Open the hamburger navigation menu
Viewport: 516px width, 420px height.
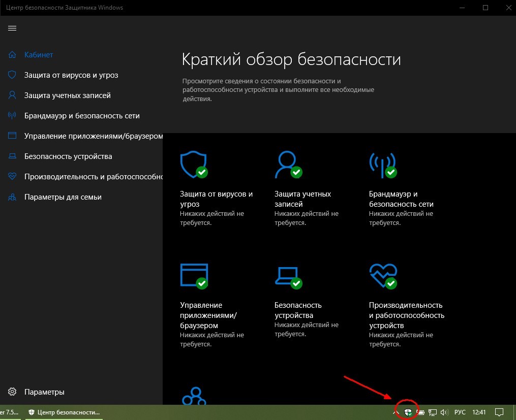(x=12, y=28)
